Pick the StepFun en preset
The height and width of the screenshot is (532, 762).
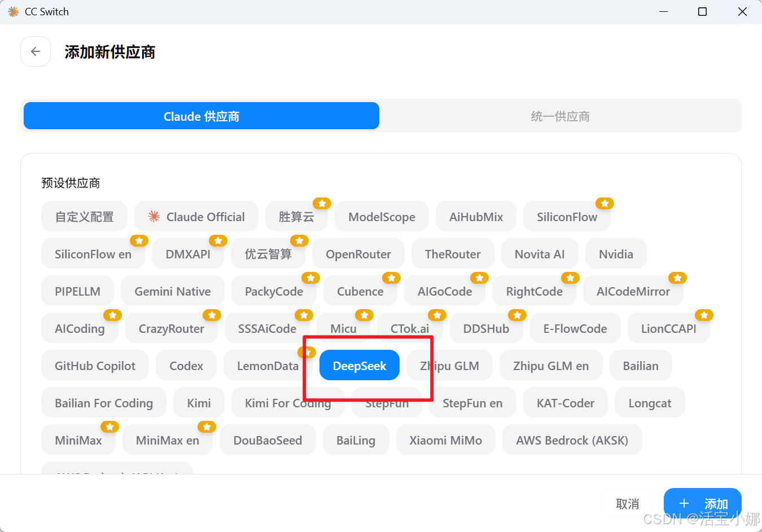(472, 403)
